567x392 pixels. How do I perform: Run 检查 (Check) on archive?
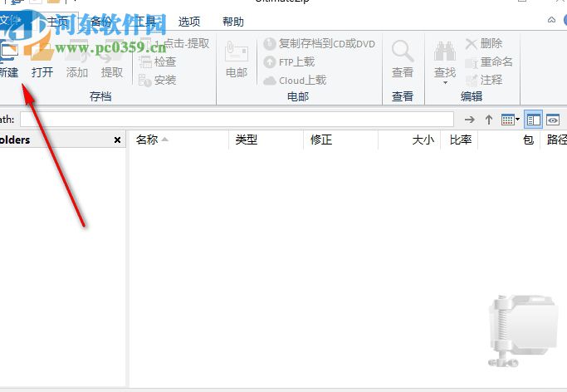[158, 61]
